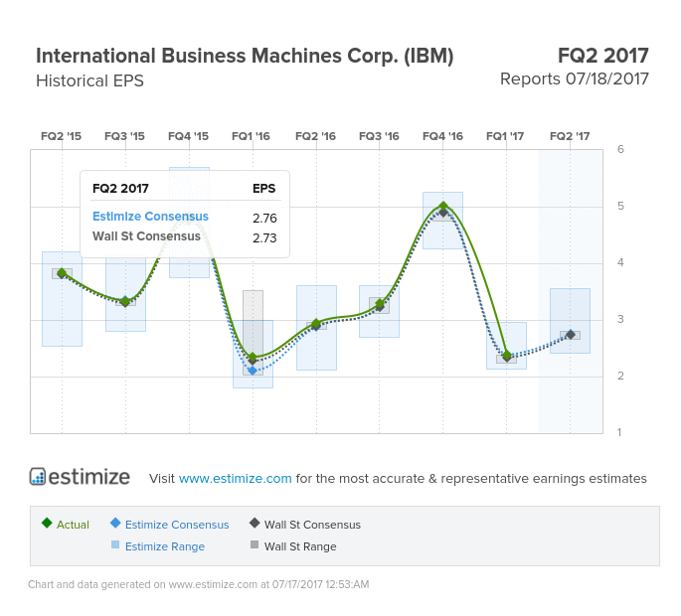The image size is (681, 616).
Task: Click the Estimize Range legend label
Action: (x=165, y=546)
